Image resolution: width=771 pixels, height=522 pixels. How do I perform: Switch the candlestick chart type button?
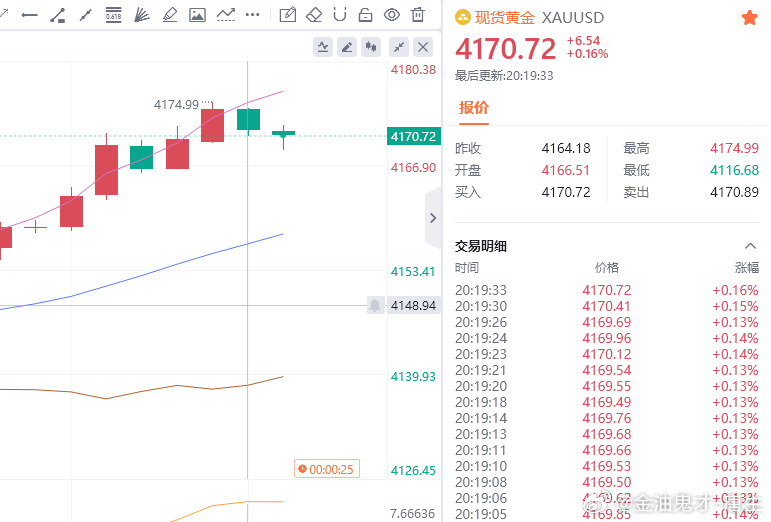[371, 47]
